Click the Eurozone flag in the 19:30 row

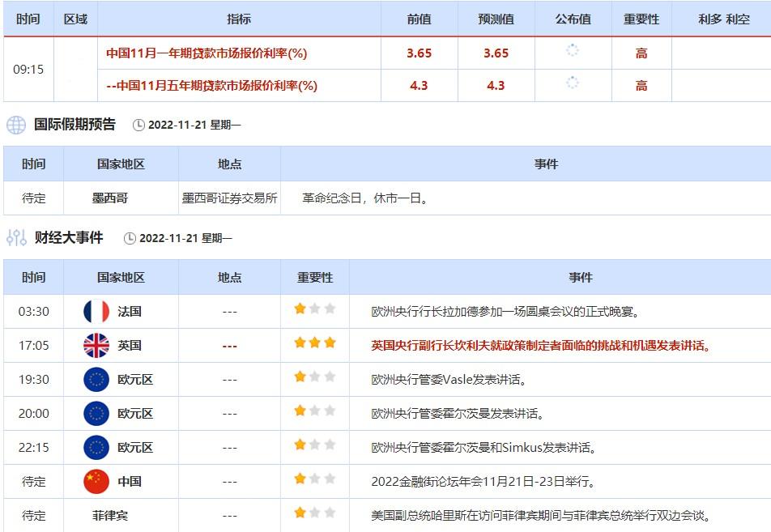pos(96,379)
